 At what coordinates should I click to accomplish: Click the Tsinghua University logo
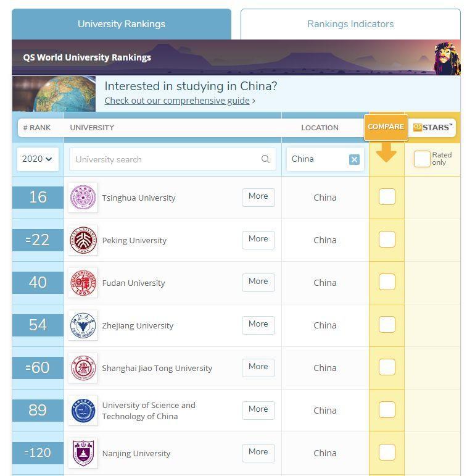click(83, 198)
